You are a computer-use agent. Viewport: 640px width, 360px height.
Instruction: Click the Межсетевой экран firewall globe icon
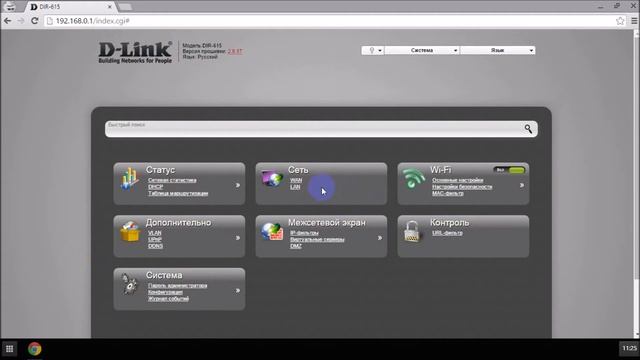pos(272,231)
